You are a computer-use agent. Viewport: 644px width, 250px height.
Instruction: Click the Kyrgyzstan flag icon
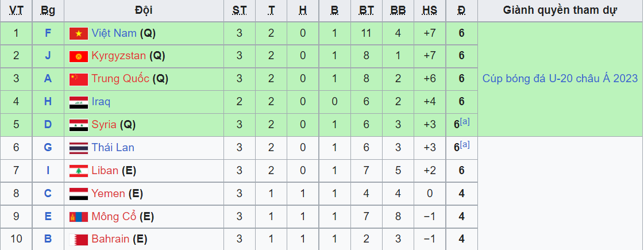pyautogui.click(x=79, y=56)
